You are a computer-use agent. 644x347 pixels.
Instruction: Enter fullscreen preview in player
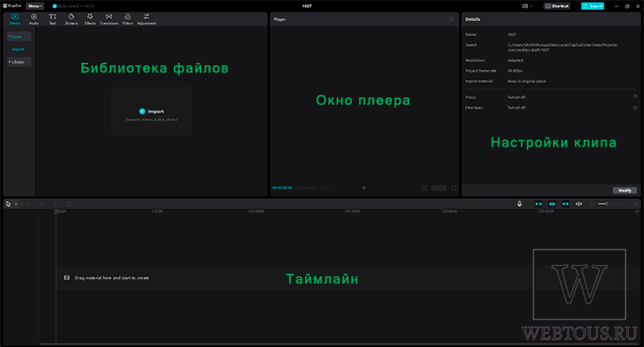coord(454,188)
